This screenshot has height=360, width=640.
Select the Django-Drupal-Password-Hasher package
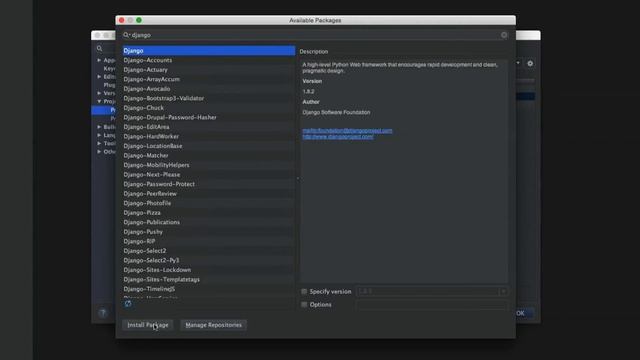tap(209, 117)
